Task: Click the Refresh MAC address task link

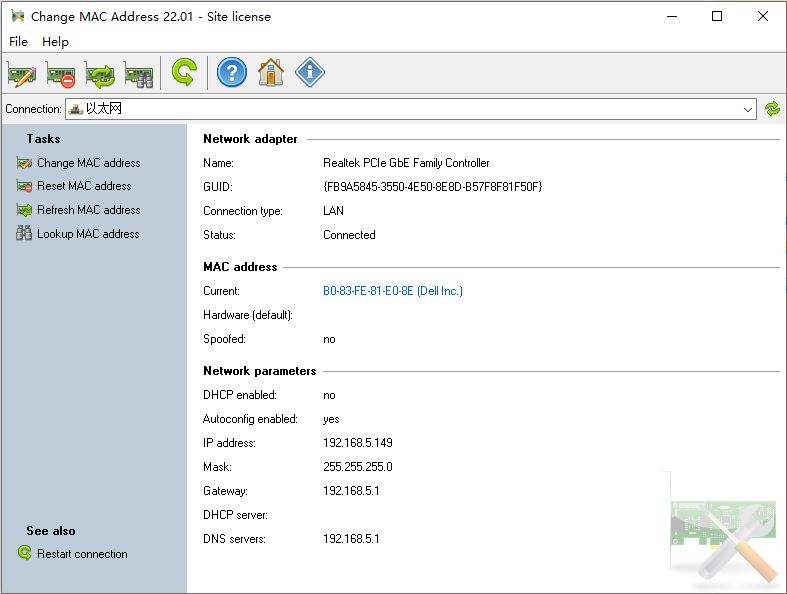Action: coord(89,209)
